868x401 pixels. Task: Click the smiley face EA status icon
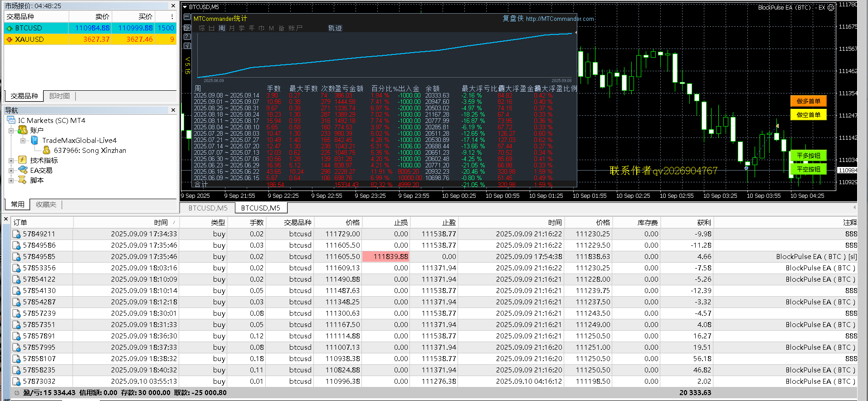pyautogui.click(x=831, y=7)
